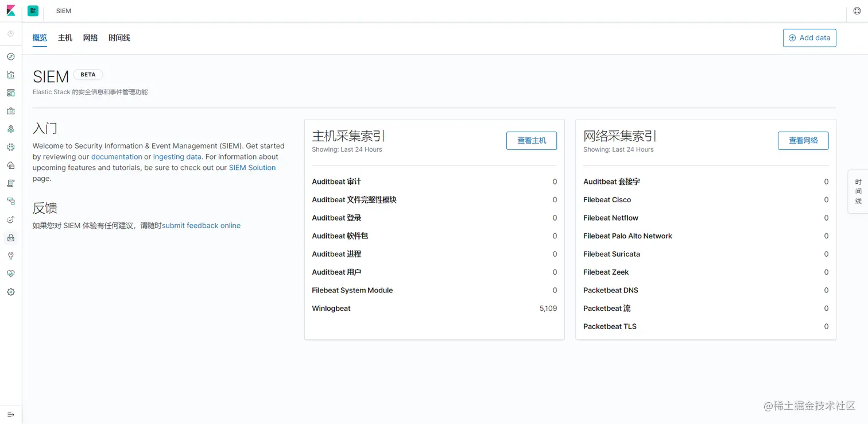Click the Winlogbeat row label
Viewport: 868px width, 424px height.
point(331,309)
